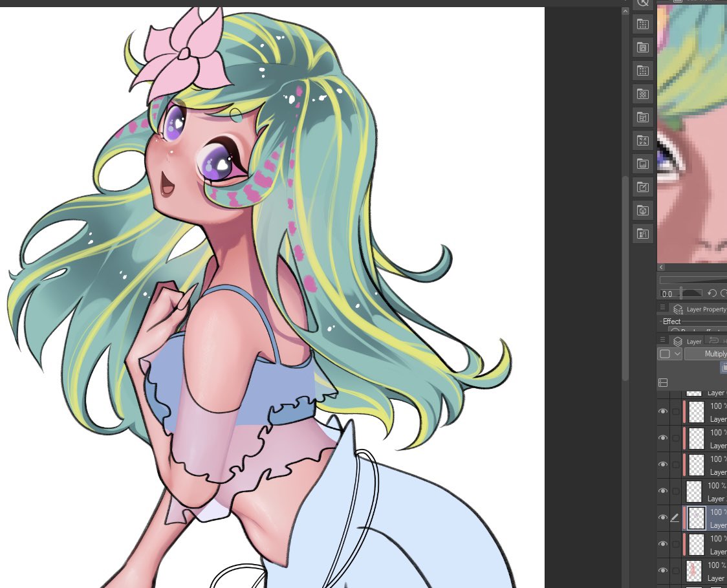Click the two-pane layer view icon
Viewport: 727px width, 588px height.
click(662, 382)
